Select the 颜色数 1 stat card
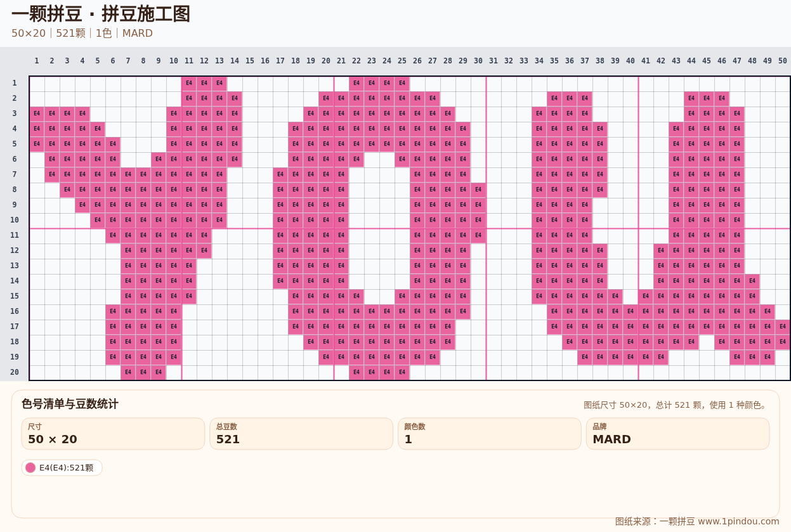The height and width of the screenshot is (532, 791). coord(490,434)
